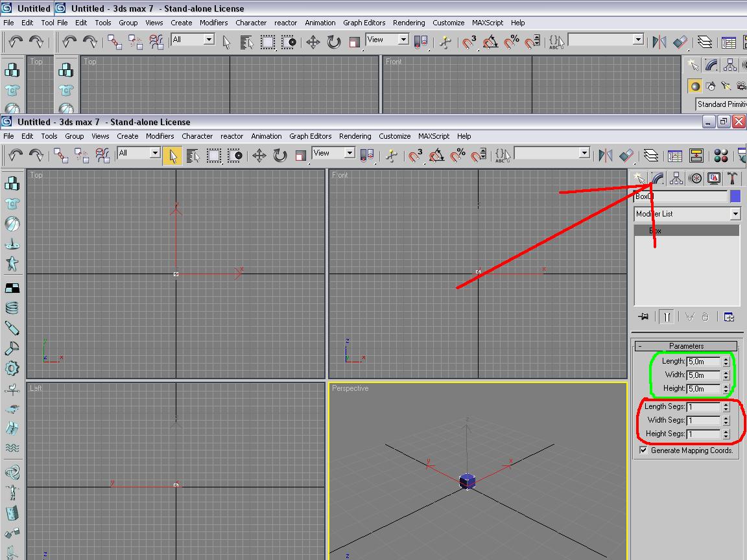Screen dimensions: 747x560
Task: Toggle Spinner Snap in the front toolbar
Action: [x=479, y=156]
